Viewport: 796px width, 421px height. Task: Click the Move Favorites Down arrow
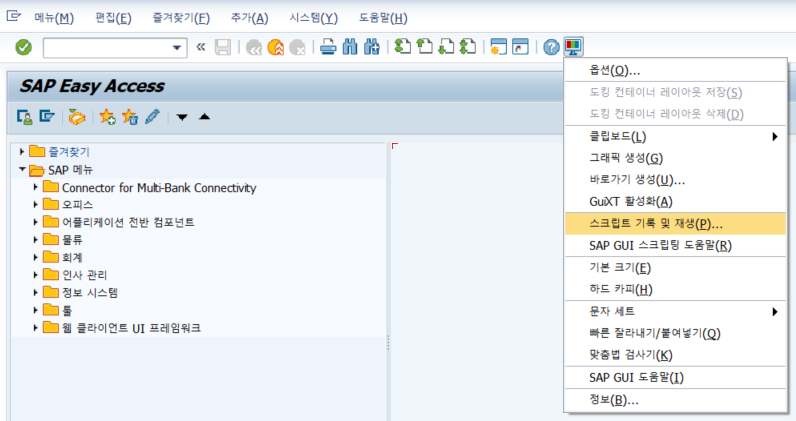pyautogui.click(x=182, y=117)
